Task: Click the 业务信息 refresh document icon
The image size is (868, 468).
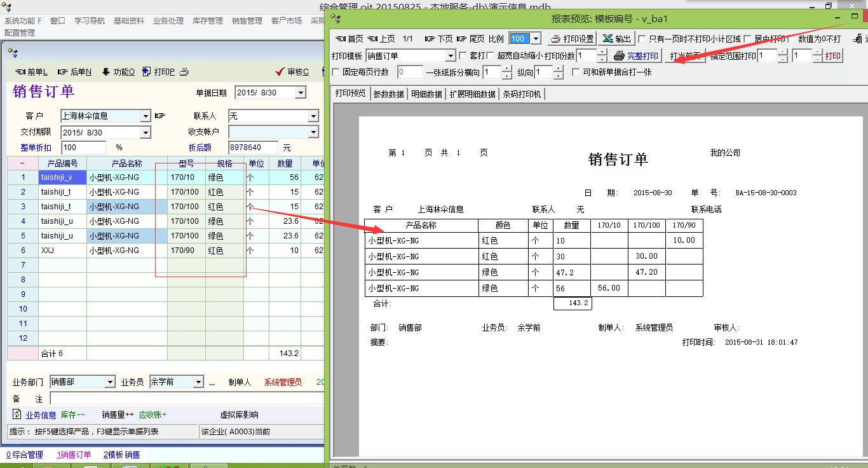Action: [17, 415]
